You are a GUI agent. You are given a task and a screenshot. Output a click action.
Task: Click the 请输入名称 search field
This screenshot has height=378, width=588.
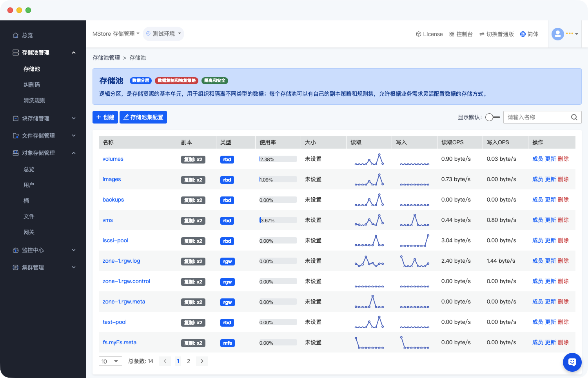[x=537, y=117]
